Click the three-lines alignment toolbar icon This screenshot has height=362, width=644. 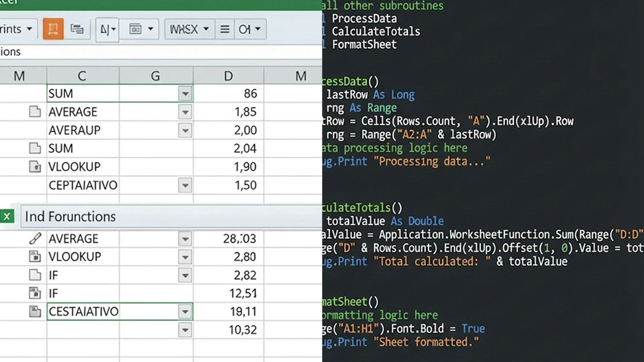click(x=225, y=29)
